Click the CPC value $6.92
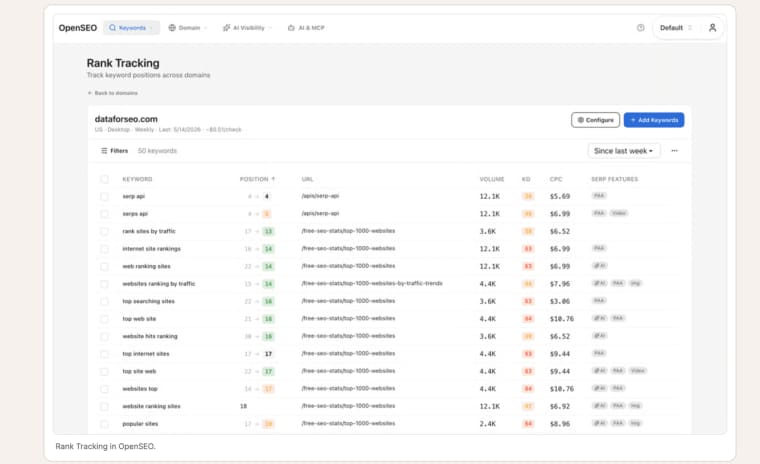760x464 pixels. (560, 406)
